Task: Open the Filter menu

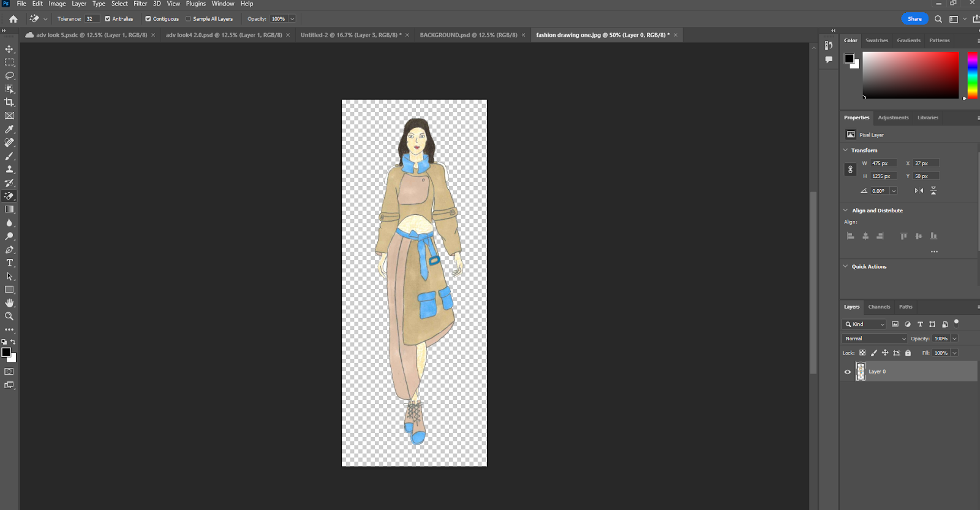Action: tap(140, 4)
